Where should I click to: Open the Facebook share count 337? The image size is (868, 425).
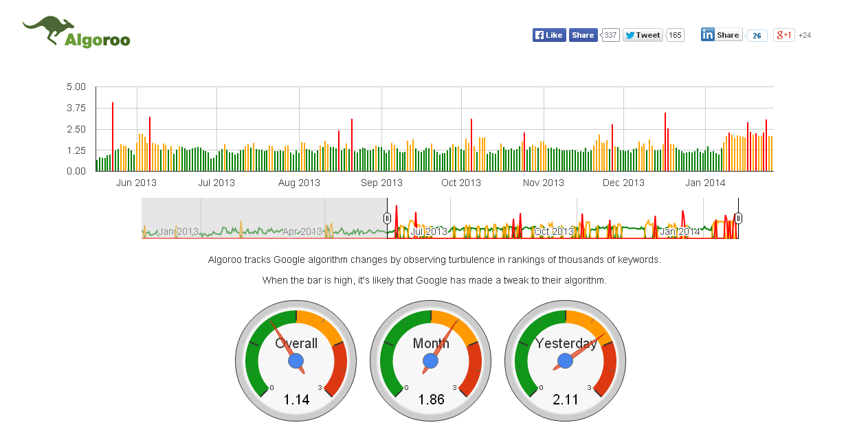click(x=610, y=35)
